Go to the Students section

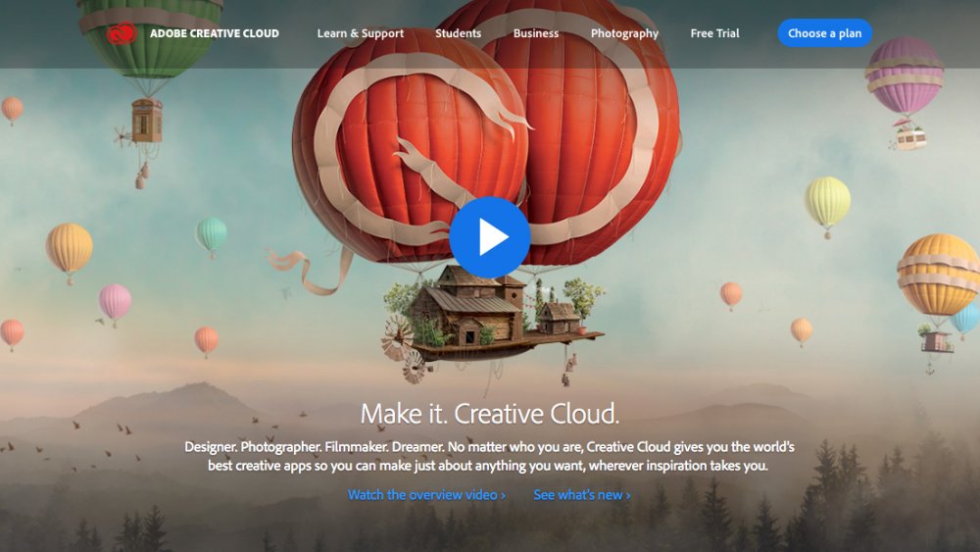[x=458, y=33]
